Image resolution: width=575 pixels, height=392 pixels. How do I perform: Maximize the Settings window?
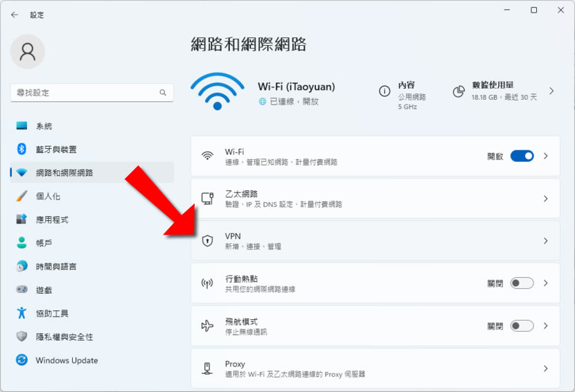pyautogui.click(x=534, y=10)
